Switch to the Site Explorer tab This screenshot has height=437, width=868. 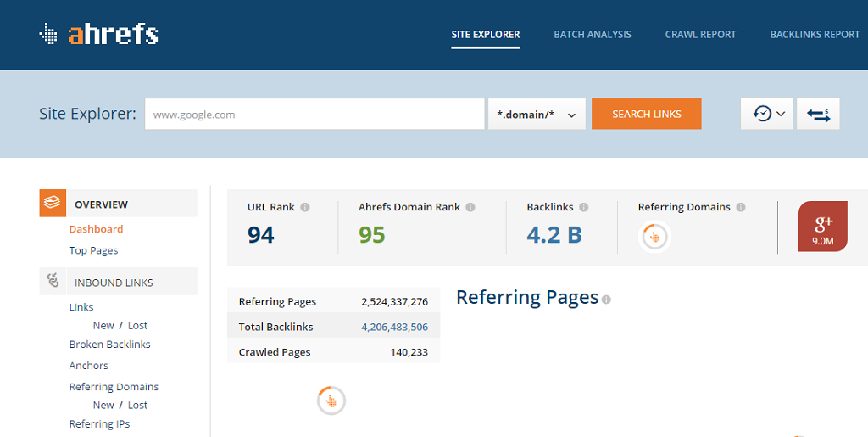tap(486, 34)
